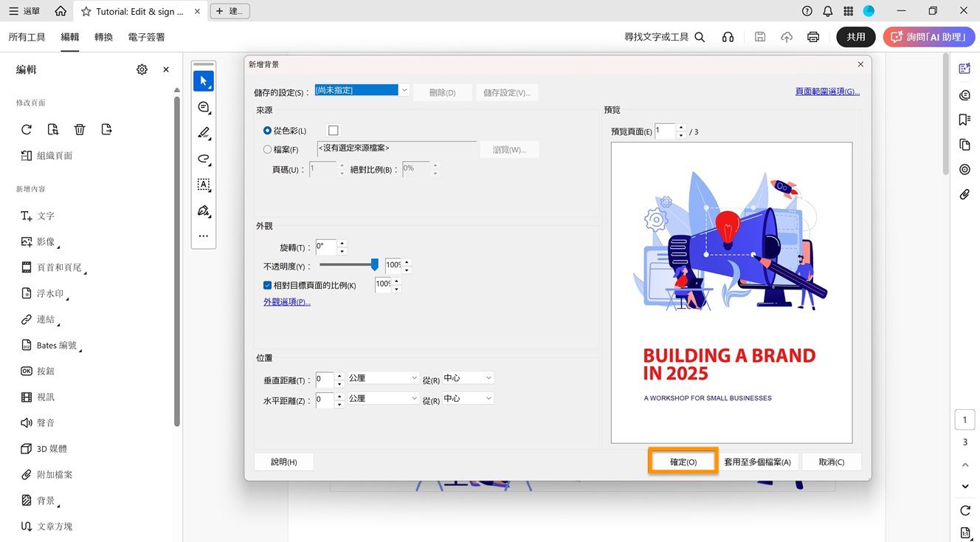Image resolution: width=980 pixels, height=542 pixels.
Task: Rotate pages with the rotate icon
Action: click(x=27, y=129)
